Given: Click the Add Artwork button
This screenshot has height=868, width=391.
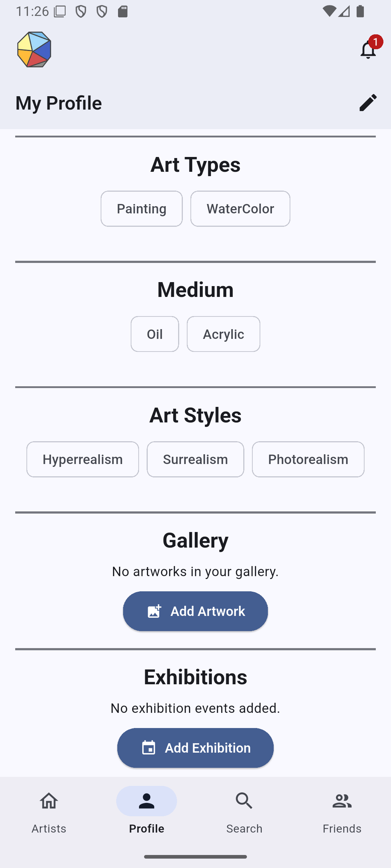Looking at the screenshot, I should pos(195,611).
